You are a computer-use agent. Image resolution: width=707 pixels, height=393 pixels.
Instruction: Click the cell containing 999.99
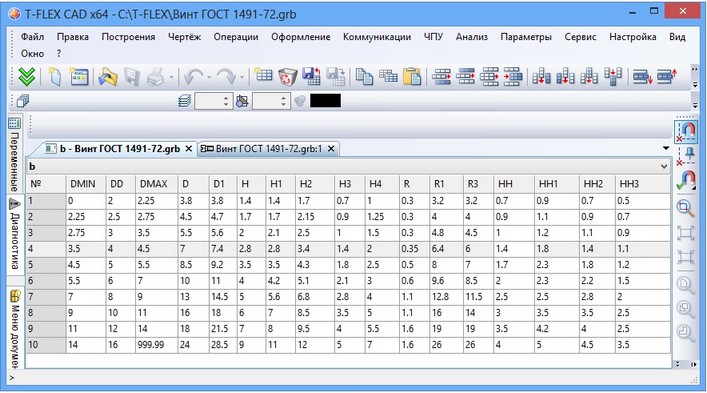click(156, 345)
